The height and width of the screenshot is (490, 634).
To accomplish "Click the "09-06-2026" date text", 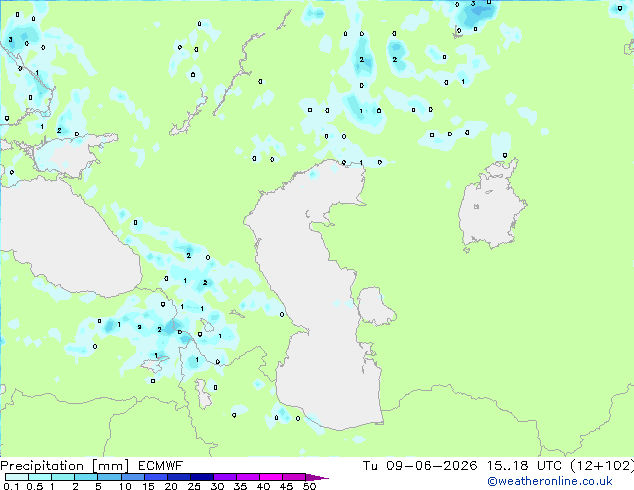I will [x=431, y=466].
